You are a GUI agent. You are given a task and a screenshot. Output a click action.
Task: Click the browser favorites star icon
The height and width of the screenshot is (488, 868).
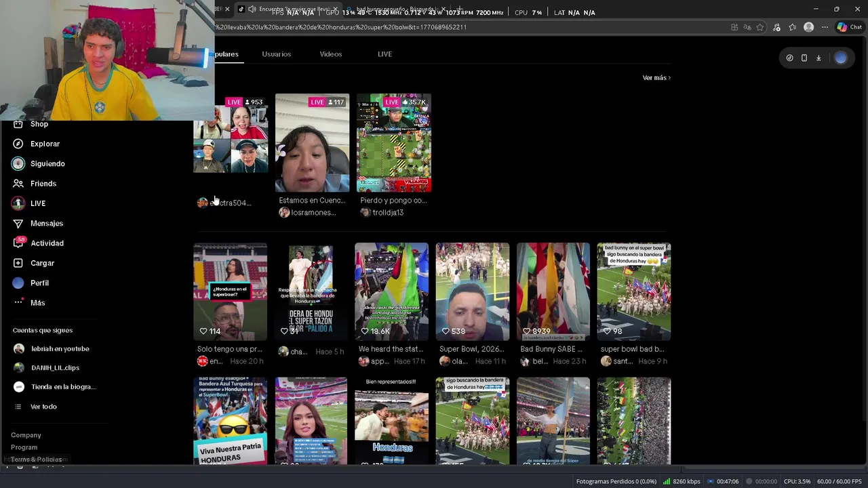[760, 27]
